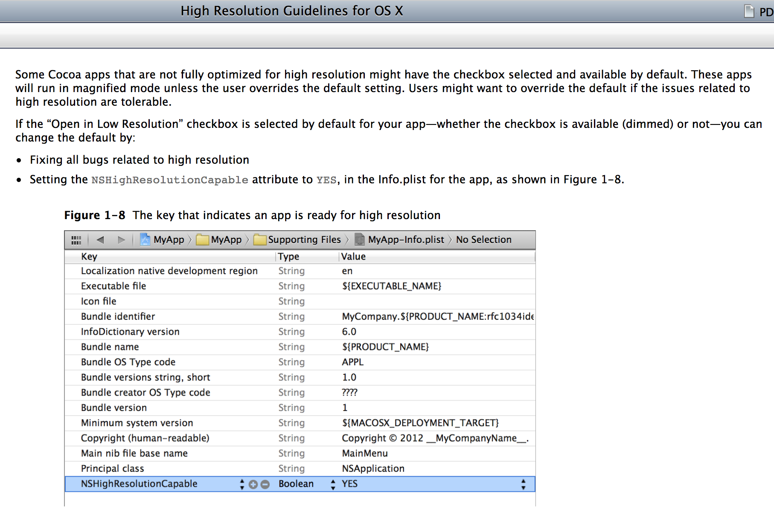Select No Selection in the breadcrumb
The height and width of the screenshot is (532, 774).
[x=483, y=240]
